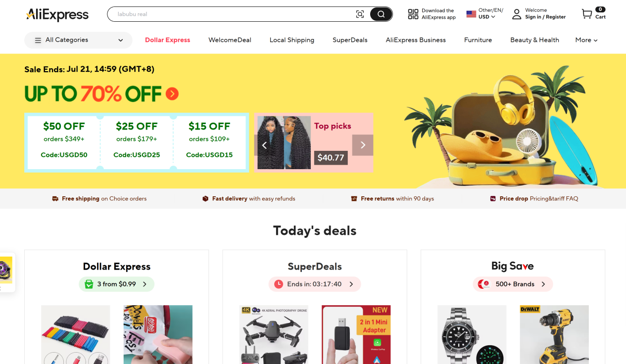Click the AliExpress logo

(x=57, y=14)
